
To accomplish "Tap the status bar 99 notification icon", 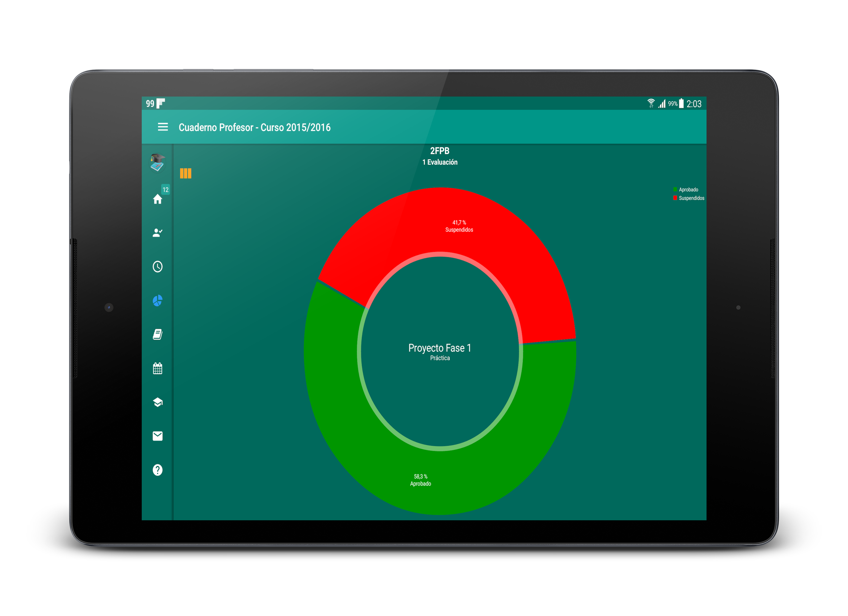I will coord(150,104).
